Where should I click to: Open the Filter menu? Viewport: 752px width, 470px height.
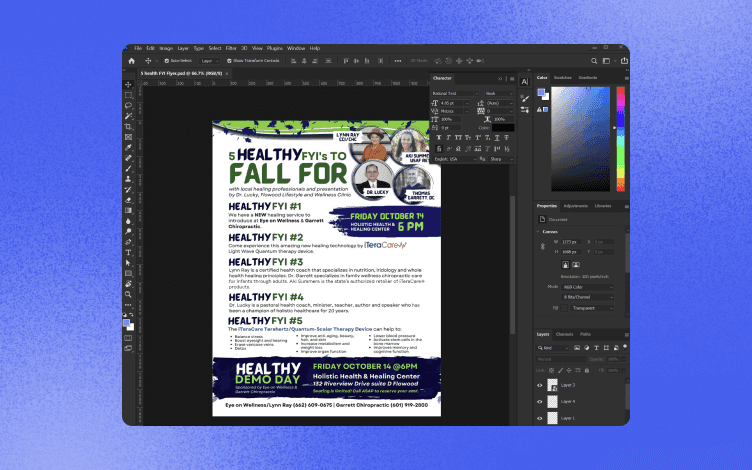click(231, 48)
